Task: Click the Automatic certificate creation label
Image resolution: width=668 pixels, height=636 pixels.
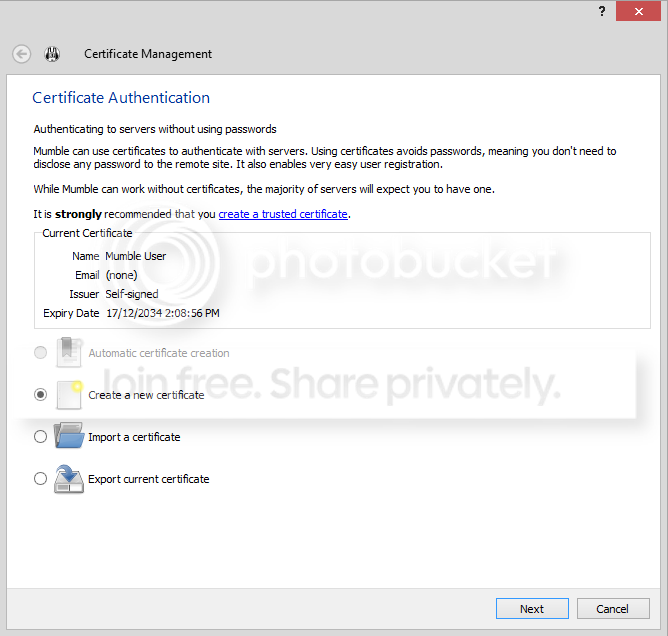Action: coord(159,353)
